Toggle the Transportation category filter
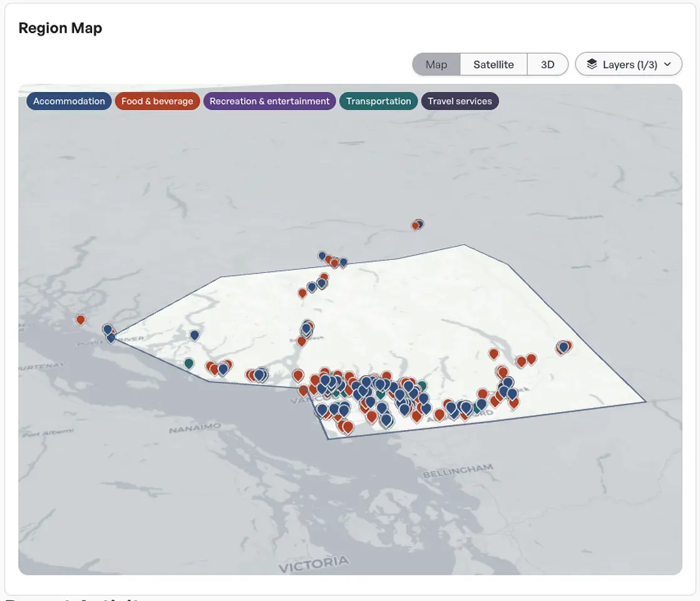This screenshot has width=700, height=601. 379,101
